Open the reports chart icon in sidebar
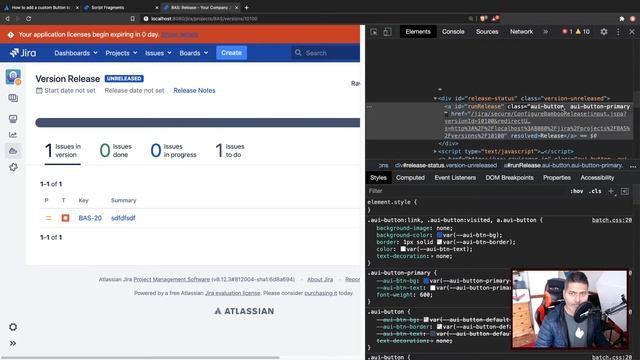Viewport: 640px width, 360px height. coord(13,135)
